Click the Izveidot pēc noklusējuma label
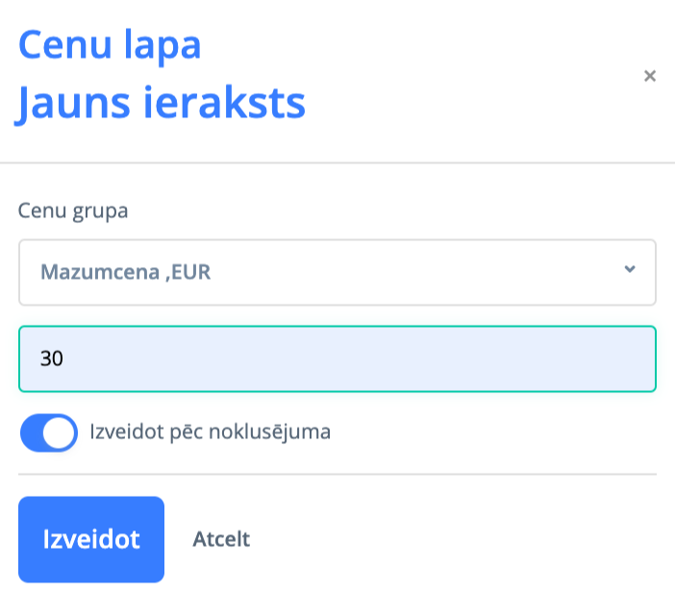 210,431
